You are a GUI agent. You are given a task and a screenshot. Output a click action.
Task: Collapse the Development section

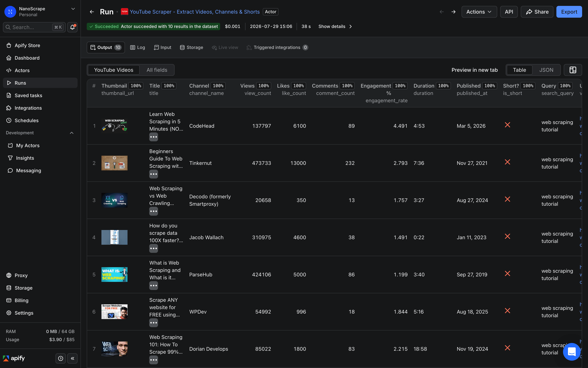(x=72, y=133)
